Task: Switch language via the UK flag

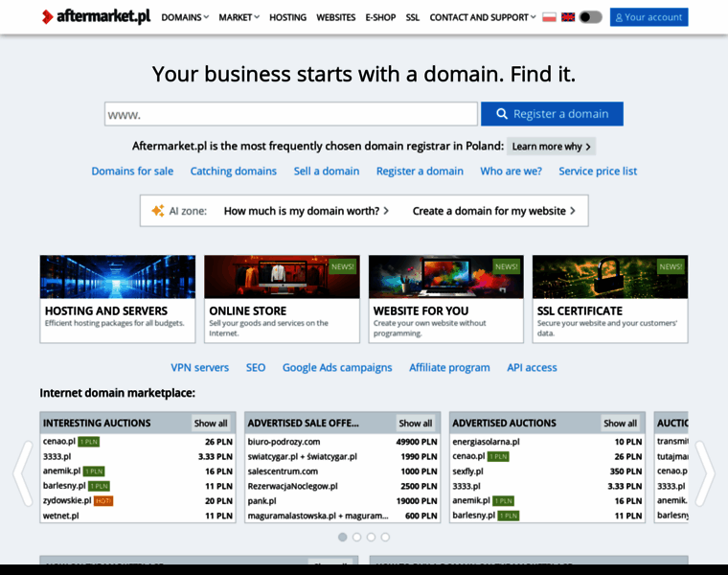Action: (x=568, y=17)
